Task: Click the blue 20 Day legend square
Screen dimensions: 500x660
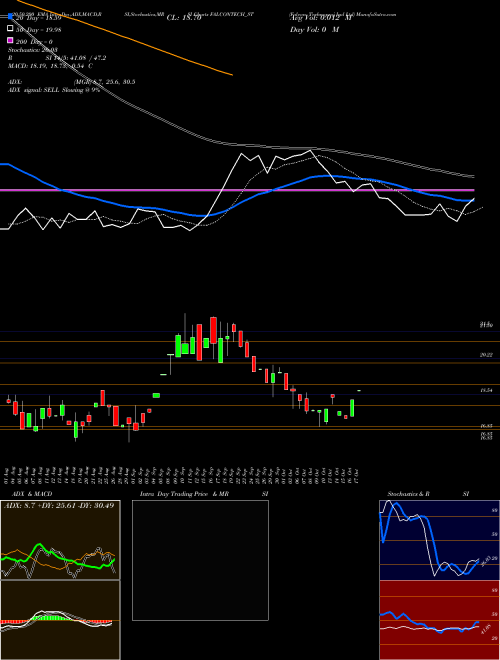Action: (10, 17)
